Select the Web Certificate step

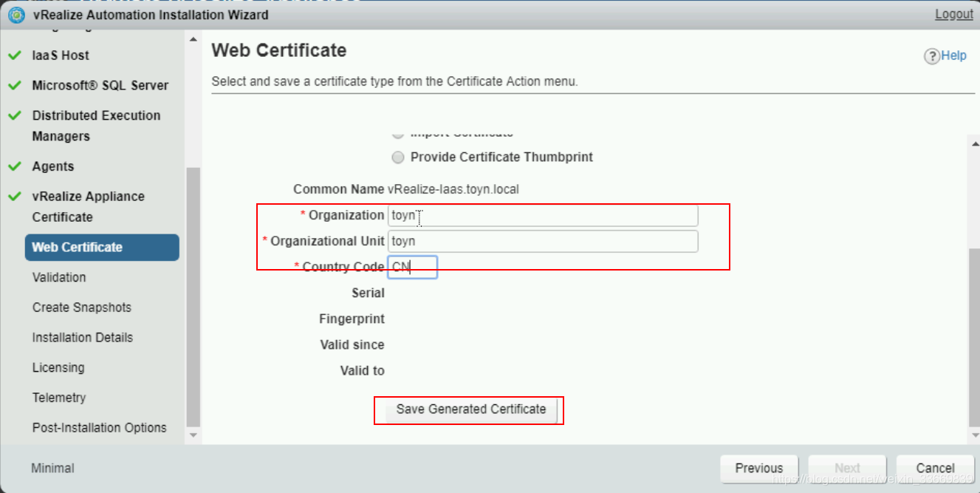tap(102, 248)
